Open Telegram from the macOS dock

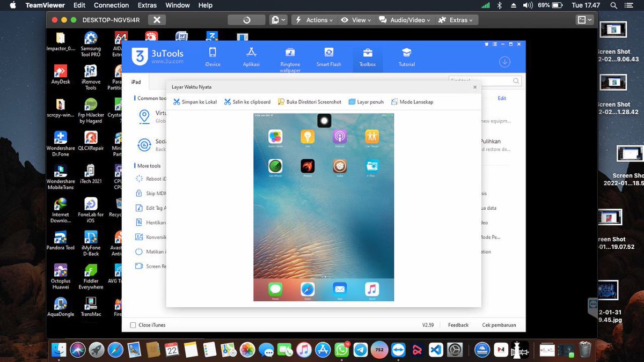pos(361,350)
